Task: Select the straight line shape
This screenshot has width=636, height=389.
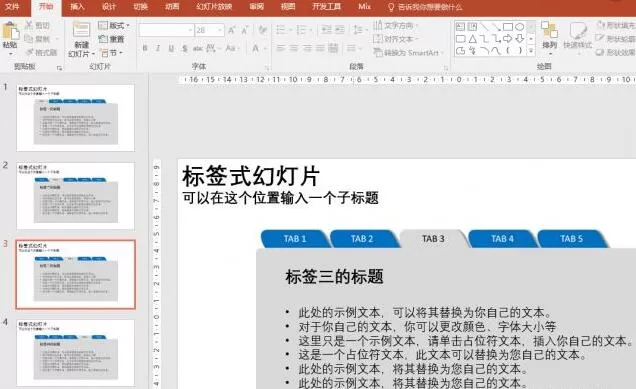Action: click(x=484, y=27)
